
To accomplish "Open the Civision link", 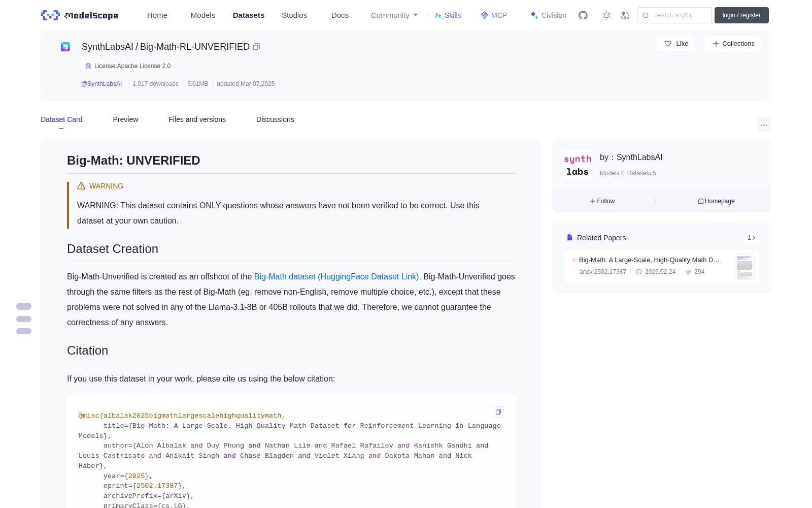I will [x=548, y=15].
